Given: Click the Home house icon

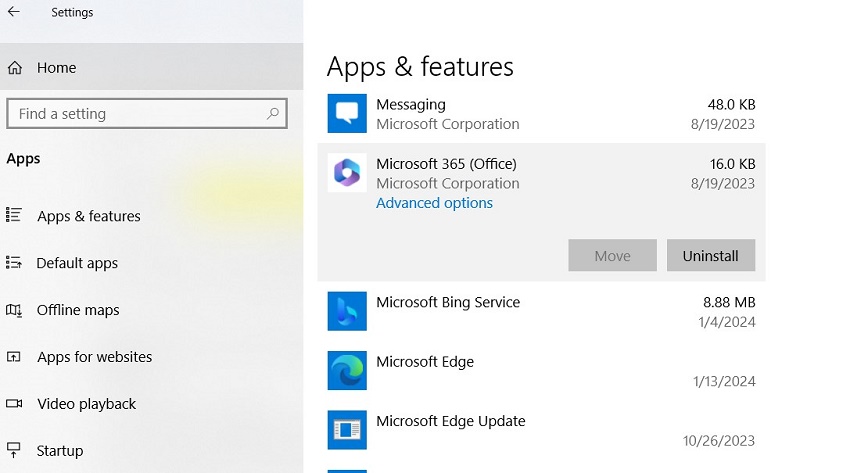Looking at the screenshot, I should tap(15, 68).
